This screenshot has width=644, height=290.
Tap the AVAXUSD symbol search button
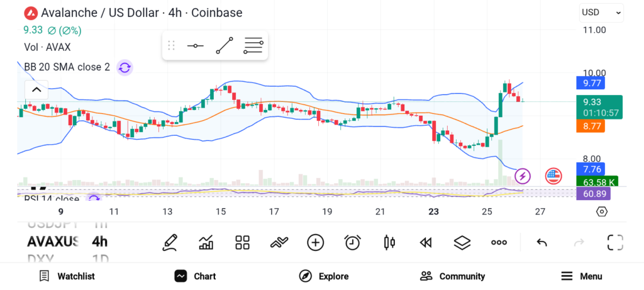click(53, 242)
